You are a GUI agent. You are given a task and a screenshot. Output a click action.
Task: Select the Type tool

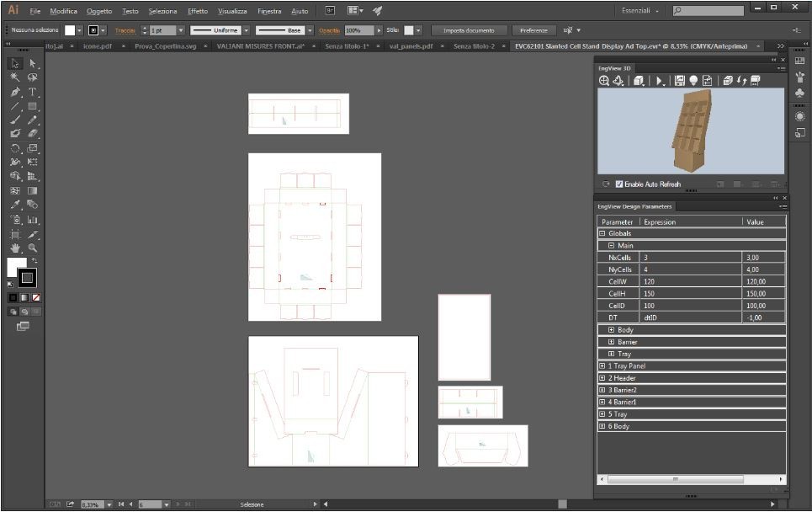33,92
